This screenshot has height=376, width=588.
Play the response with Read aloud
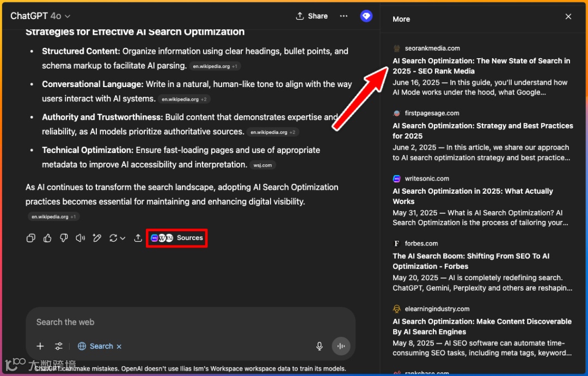(80, 238)
